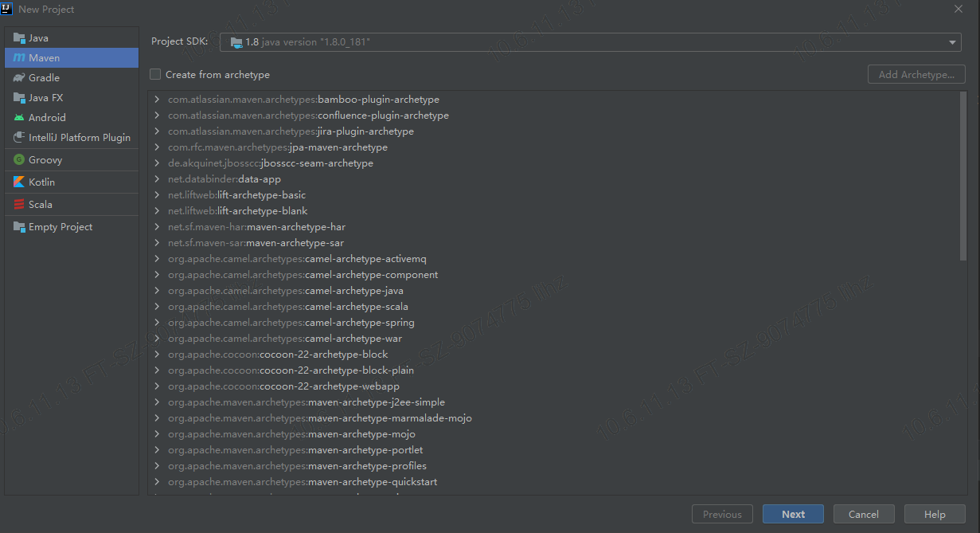Viewport: 980px width, 533px height.
Task: Click the archetype list vertical scrollbar
Action: [964, 175]
